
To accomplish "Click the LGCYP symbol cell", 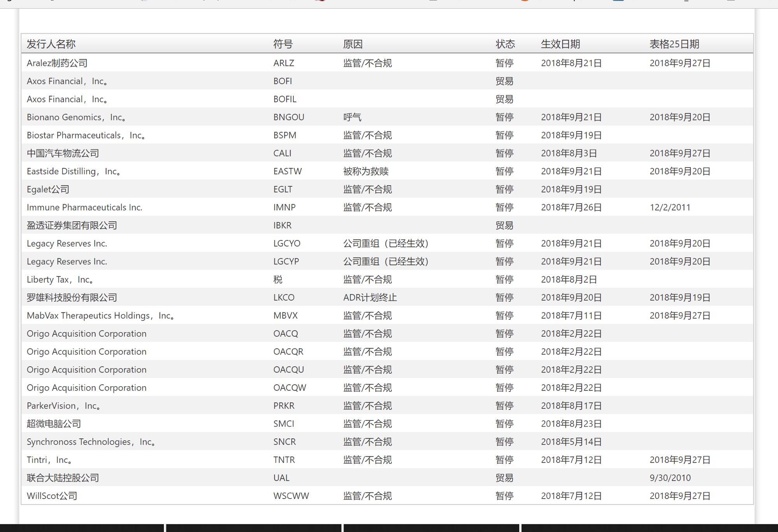I will click(x=286, y=261).
